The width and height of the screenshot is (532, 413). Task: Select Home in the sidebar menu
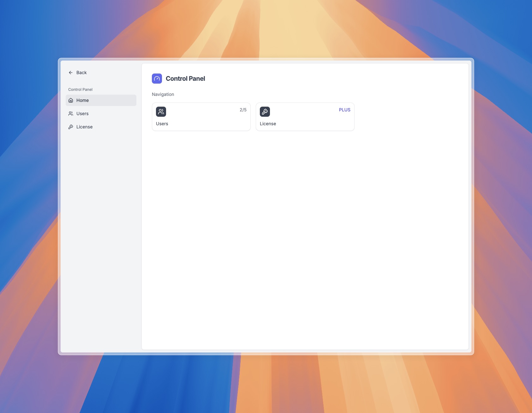(x=101, y=100)
